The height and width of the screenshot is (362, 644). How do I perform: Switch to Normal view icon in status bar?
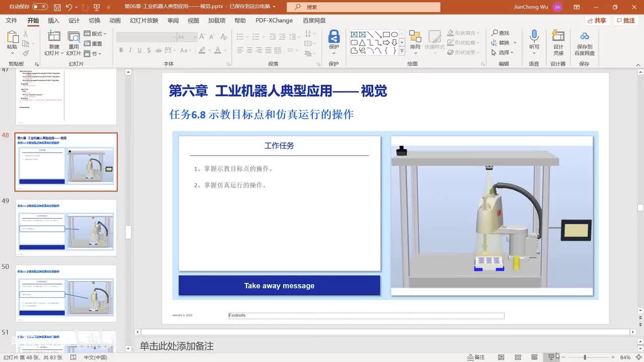[x=501, y=357]
